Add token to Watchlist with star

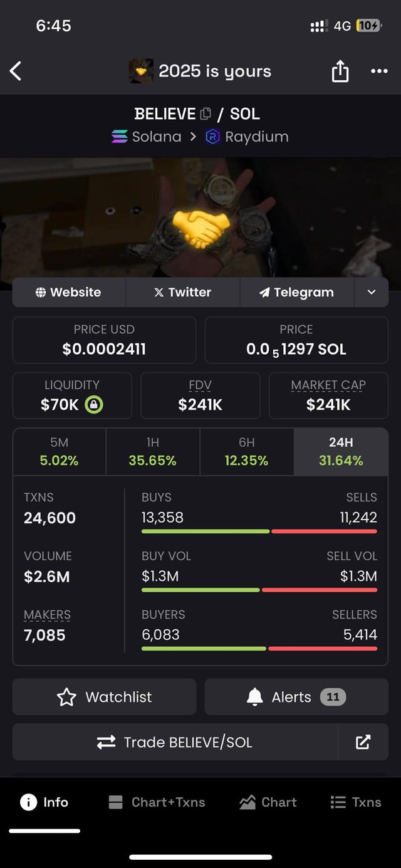(x=104, y=697)
